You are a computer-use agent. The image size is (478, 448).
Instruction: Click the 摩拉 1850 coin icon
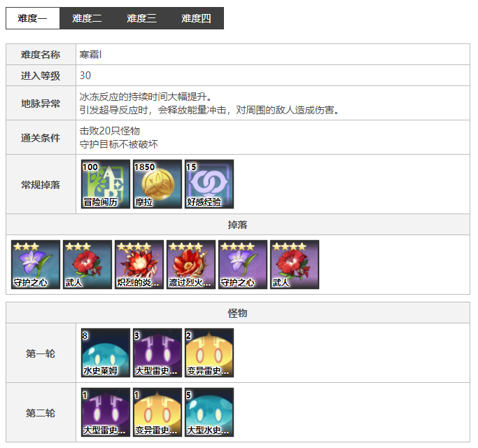[x=157, y=184]
